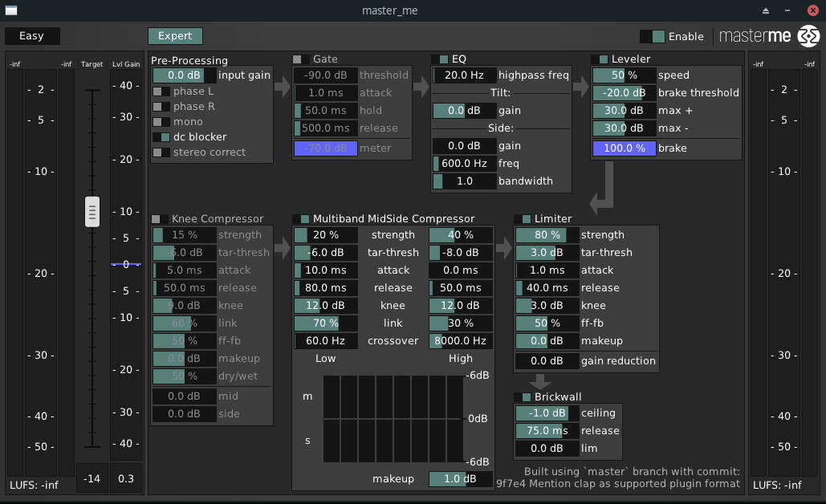Click the Multiband High strength slider
Screen dimensions: 826x504
click(x=461, y=235)
